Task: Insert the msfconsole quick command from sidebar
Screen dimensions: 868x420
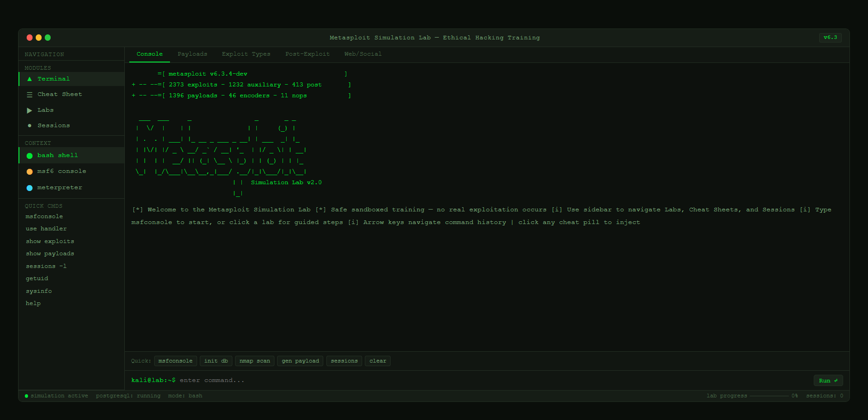Action: [x=44, y=216]
